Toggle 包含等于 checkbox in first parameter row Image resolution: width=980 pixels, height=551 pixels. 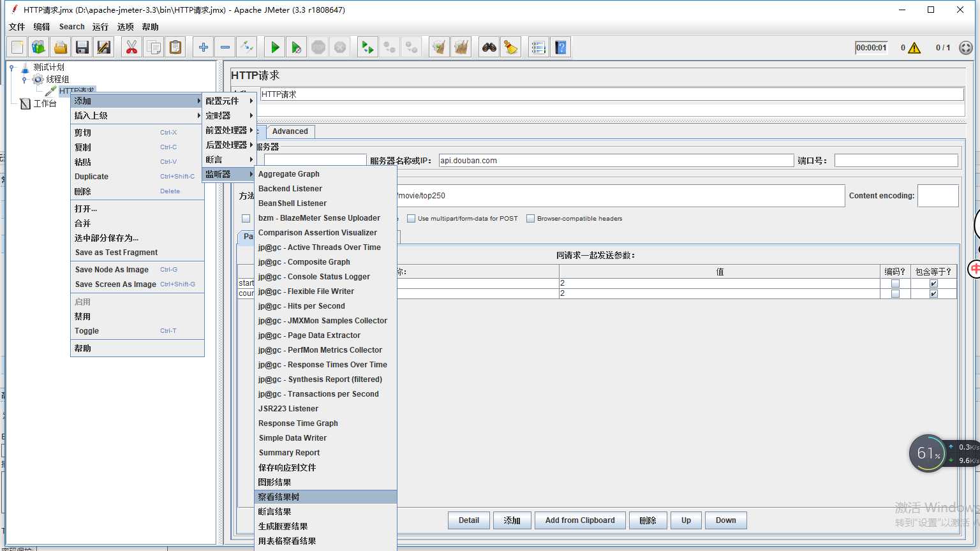point(933,284)
